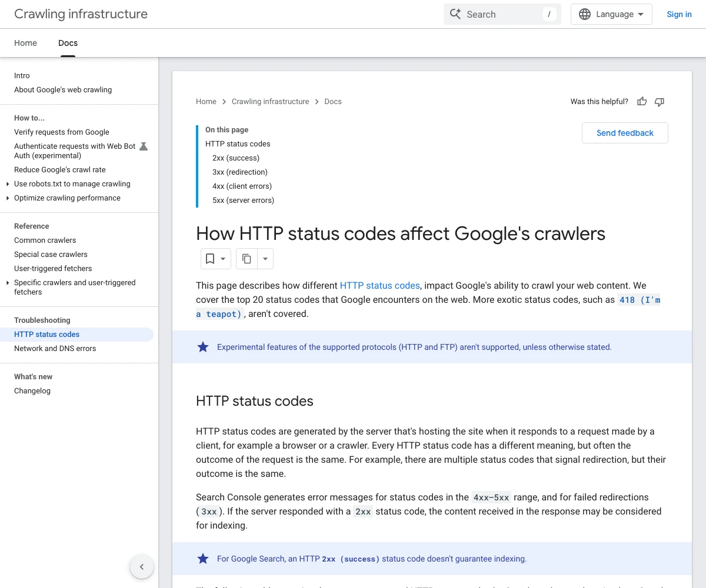Jump to 5xx (server errors) section
706x588 pixels.
click(x=243, y=201)
